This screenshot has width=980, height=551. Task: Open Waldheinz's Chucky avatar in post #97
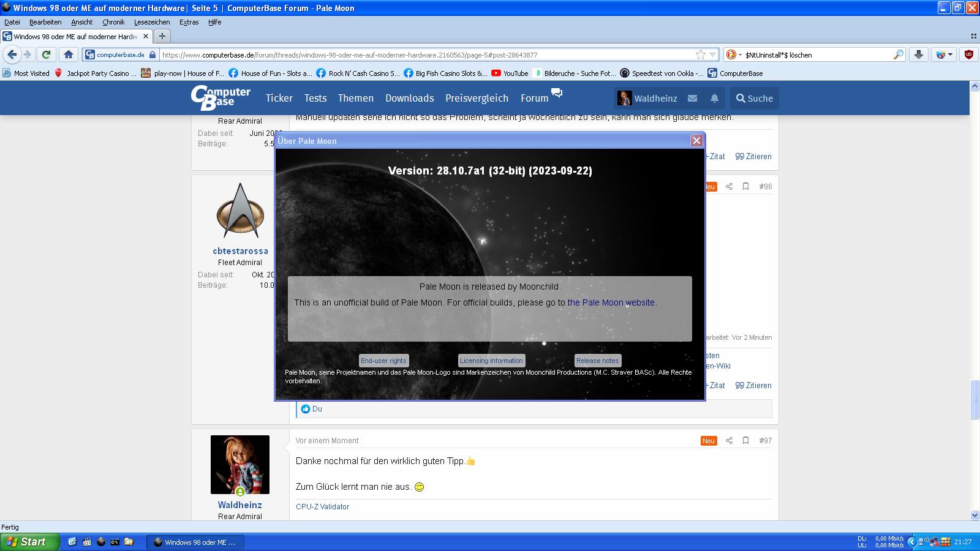pyautogui.click(x=240, y=465)
